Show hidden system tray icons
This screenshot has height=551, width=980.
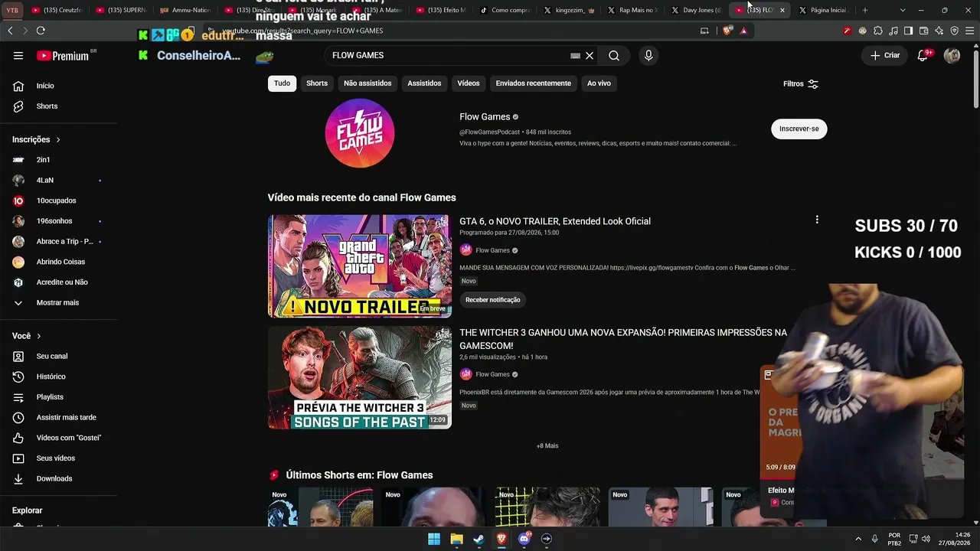click(857, 539)
